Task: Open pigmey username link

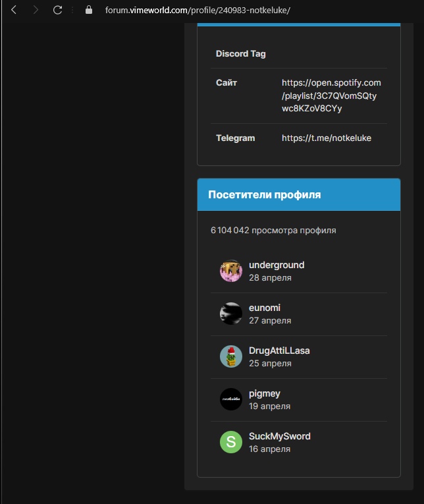Action: (265, 393)
